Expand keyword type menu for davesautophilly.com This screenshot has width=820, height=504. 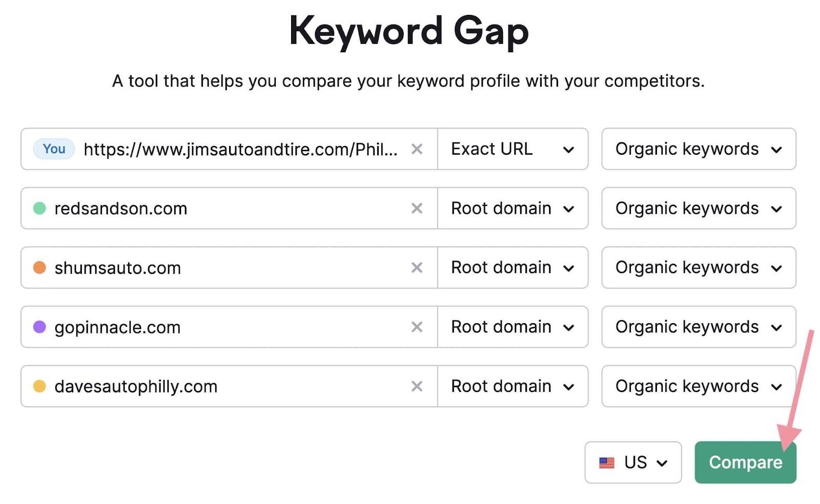pyautogui.click(x=698, y=386)
